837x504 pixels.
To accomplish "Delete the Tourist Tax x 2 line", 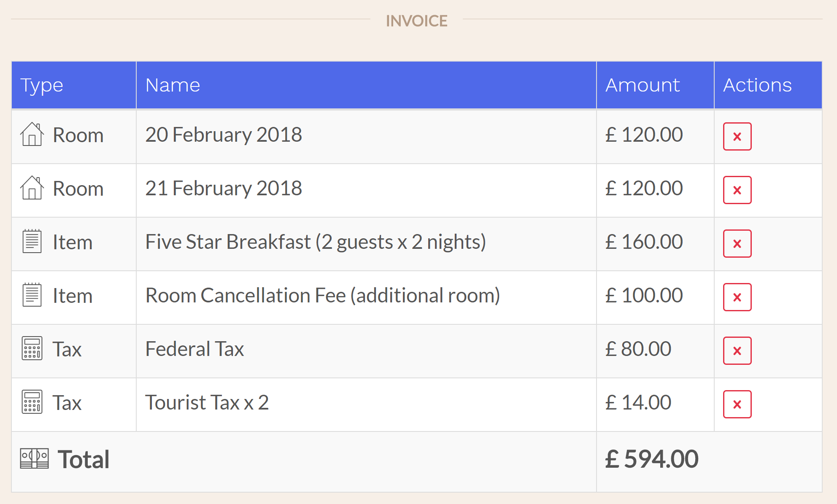I will (737, 404).
